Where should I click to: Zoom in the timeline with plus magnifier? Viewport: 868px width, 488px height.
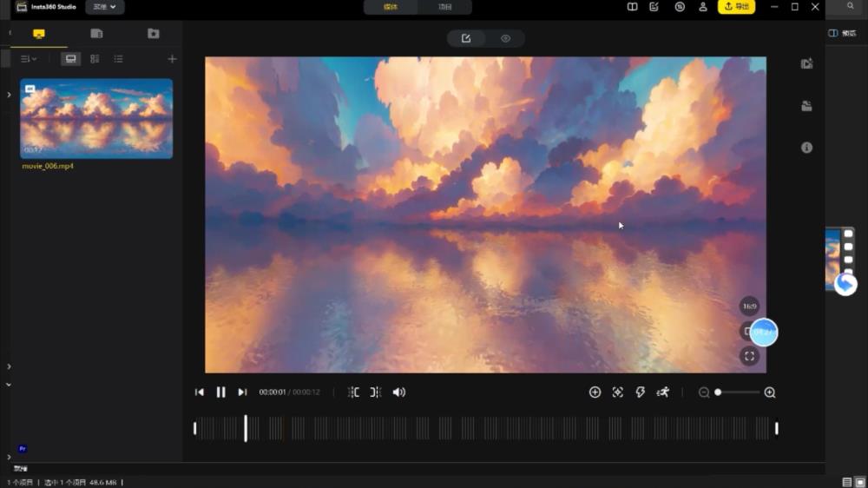(x=769, y=392)
